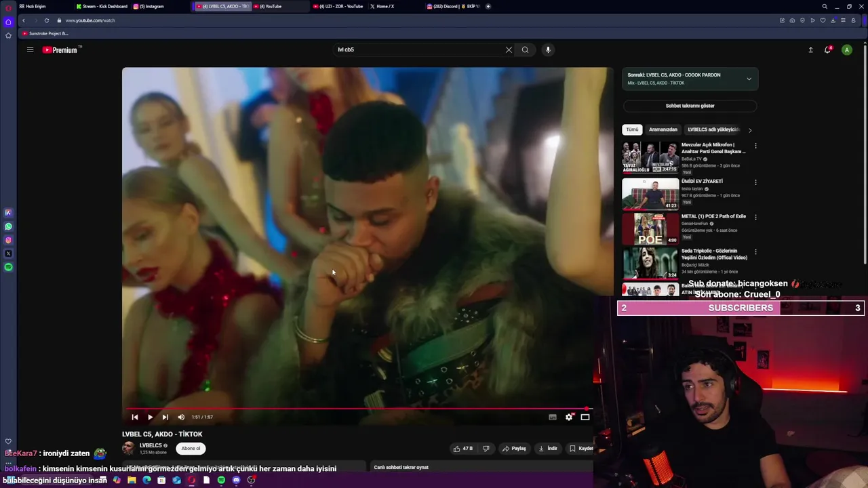
Task: Open the WhatsApp icon in browser sidebar
Action: pyautogui.click(x=8, y=226)
